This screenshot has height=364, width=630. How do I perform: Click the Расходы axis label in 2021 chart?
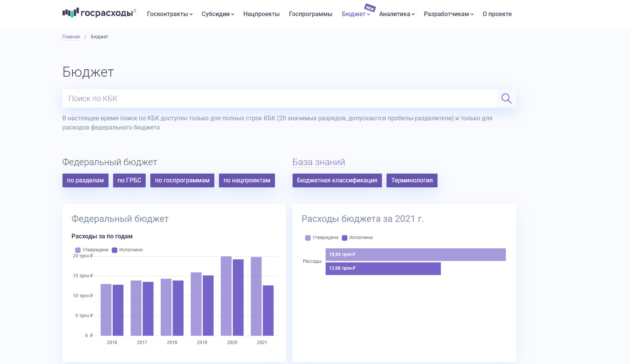[x=312, y=261]
